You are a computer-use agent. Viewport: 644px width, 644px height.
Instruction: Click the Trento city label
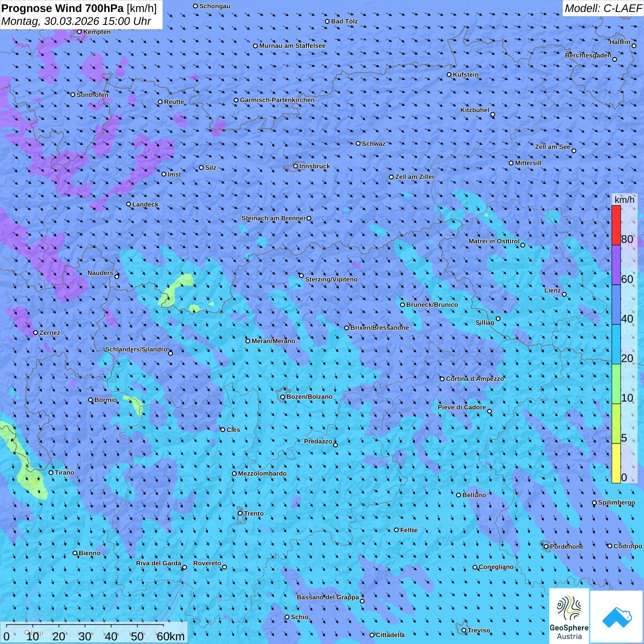point(254,513)
